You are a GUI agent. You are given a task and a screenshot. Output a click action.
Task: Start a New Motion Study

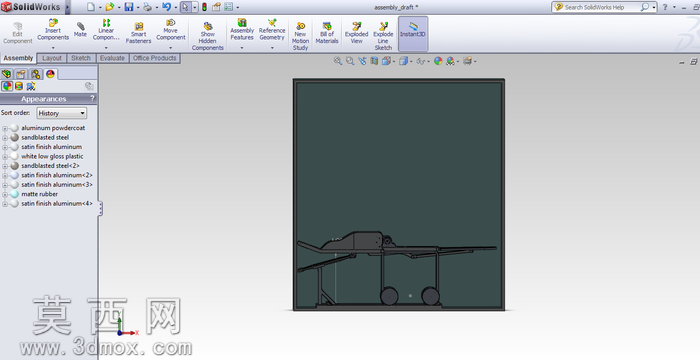300,37
